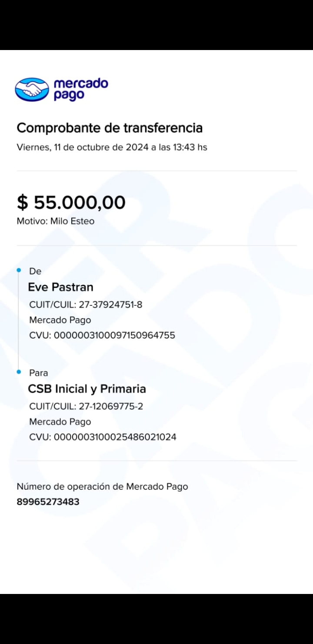The width and height of the screenshot is (313, 644).
Task: Select recipient name CSB Inicial y Primaria
Action: (x=87, y=389)
